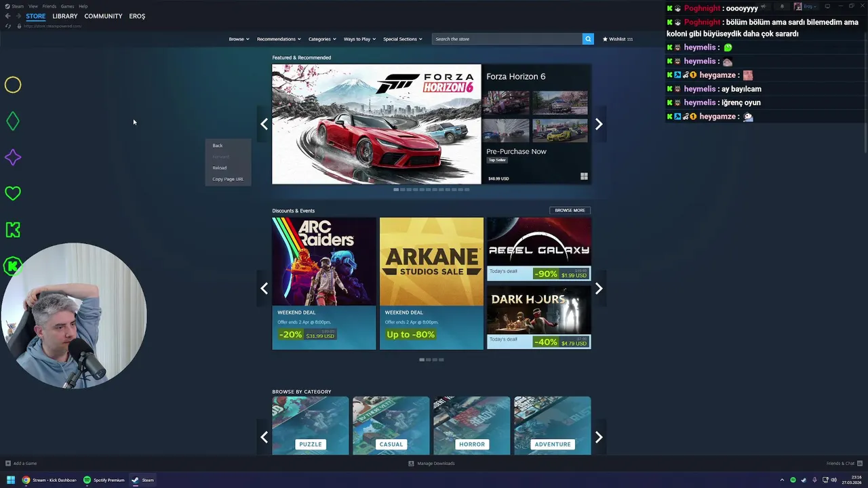Open the HORROR category card
Screen dimensions: 868x488
tap(472, 426)
